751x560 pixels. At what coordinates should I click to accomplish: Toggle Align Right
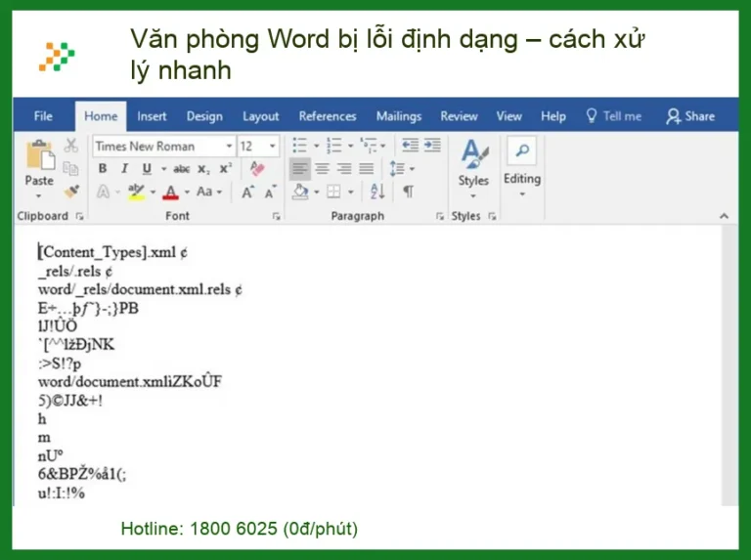(x=344, y=168)
